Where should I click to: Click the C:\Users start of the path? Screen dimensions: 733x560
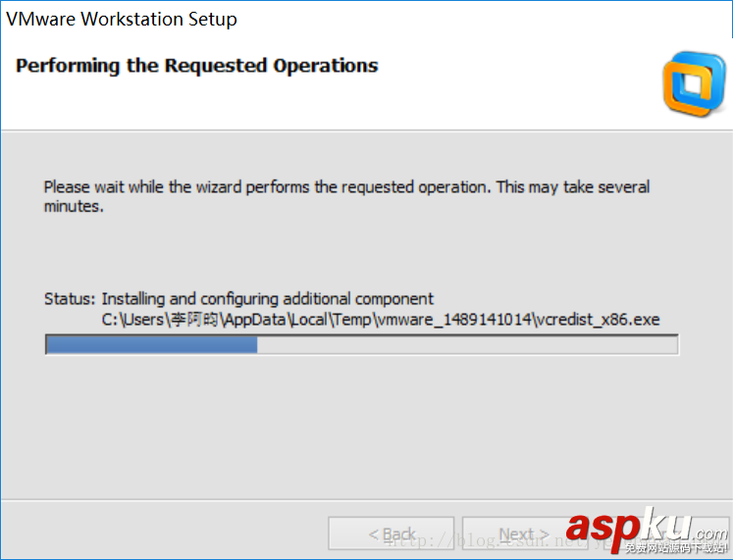[134, 319]
